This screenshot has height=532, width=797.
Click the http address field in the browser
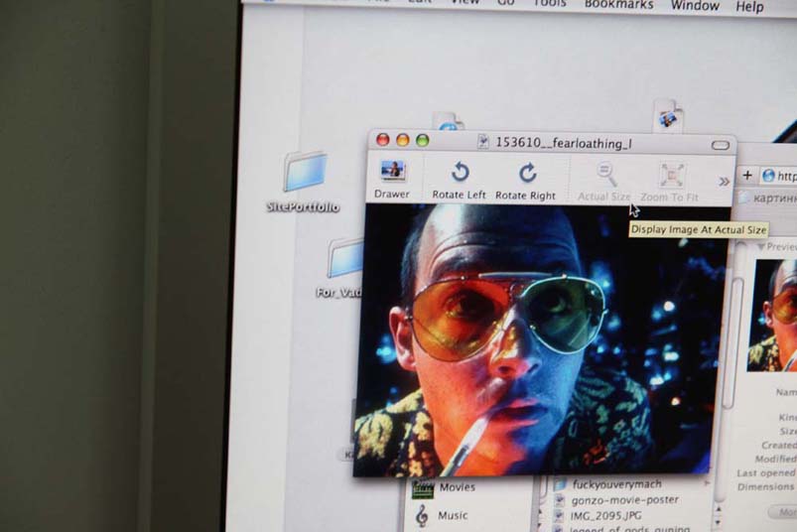point(779,177)
